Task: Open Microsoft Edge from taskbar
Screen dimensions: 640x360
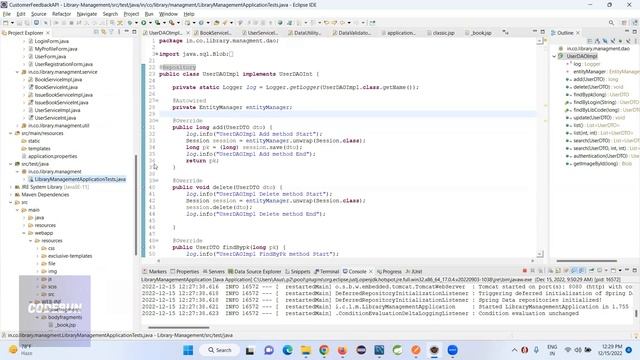Action: (287, 350)
